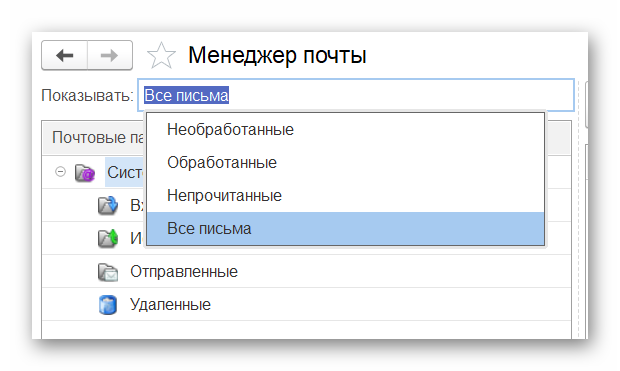Go forward with the right arrow button
Image resolution: width=620 pixels, height=371 pixels.
point(110,55)
